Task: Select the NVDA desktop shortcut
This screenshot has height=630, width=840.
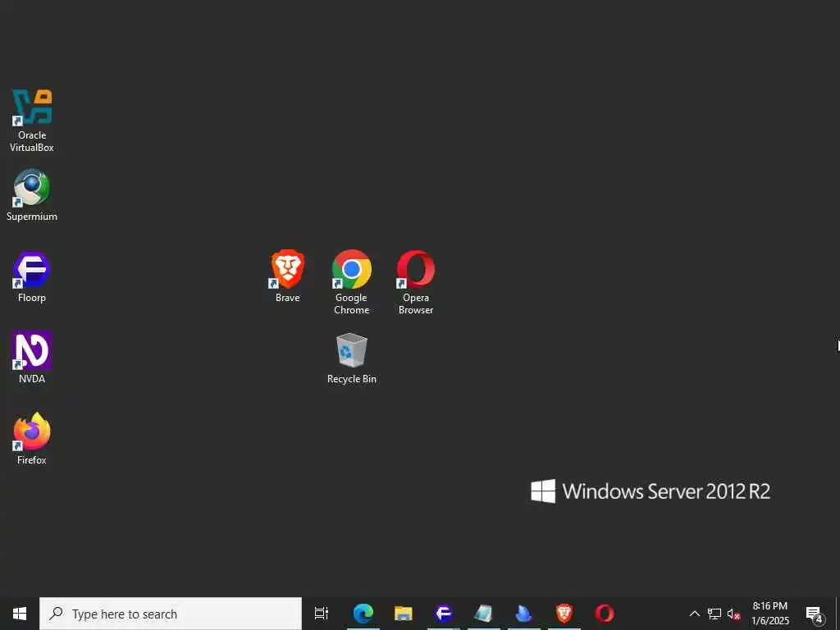Action: 32,358
